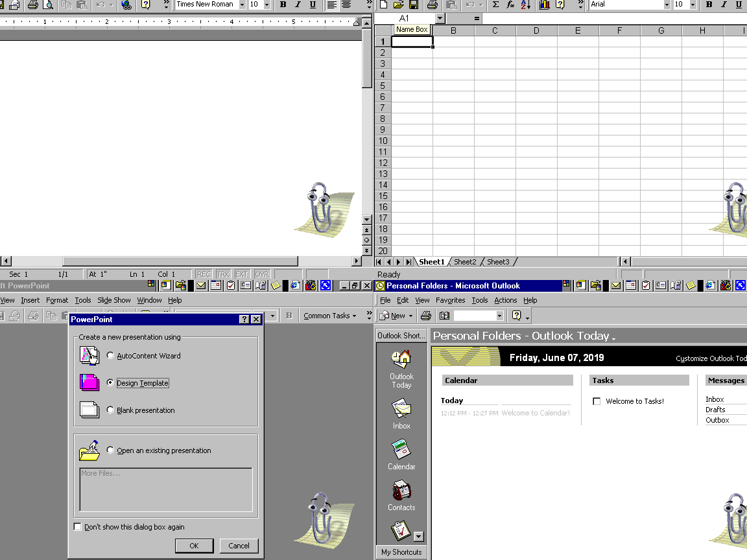Click Excel horizontal scroll left arrow
Viewport: 747px width, 560px height.
[x=625, y=261]
